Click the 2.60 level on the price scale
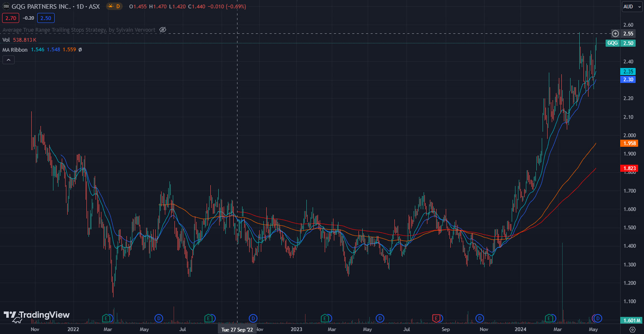The image size is (644, 334). coord(628,25)
